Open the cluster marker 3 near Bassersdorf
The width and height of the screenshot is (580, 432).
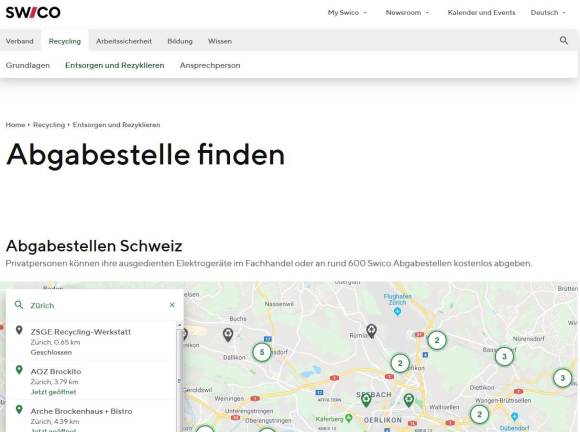[504, 357]
